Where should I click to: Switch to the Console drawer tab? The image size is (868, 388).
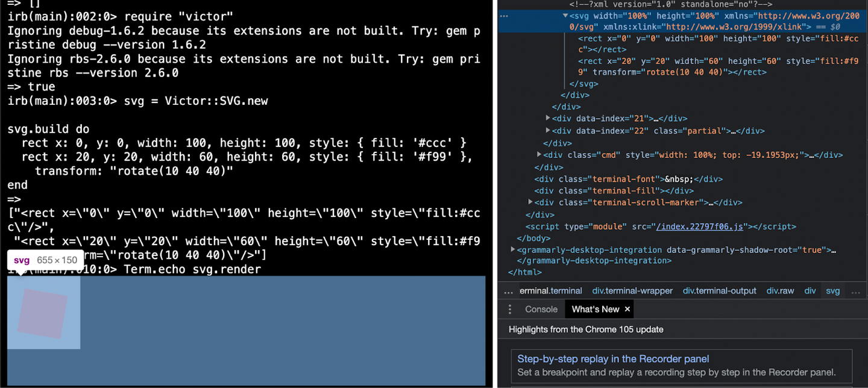(541, 309)
